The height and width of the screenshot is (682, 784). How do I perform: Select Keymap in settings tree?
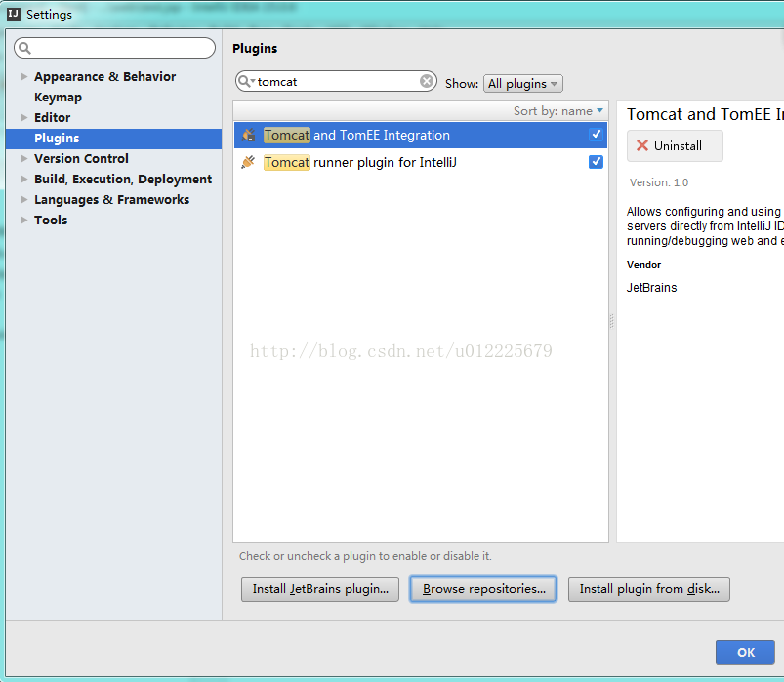tap(58, 97)
